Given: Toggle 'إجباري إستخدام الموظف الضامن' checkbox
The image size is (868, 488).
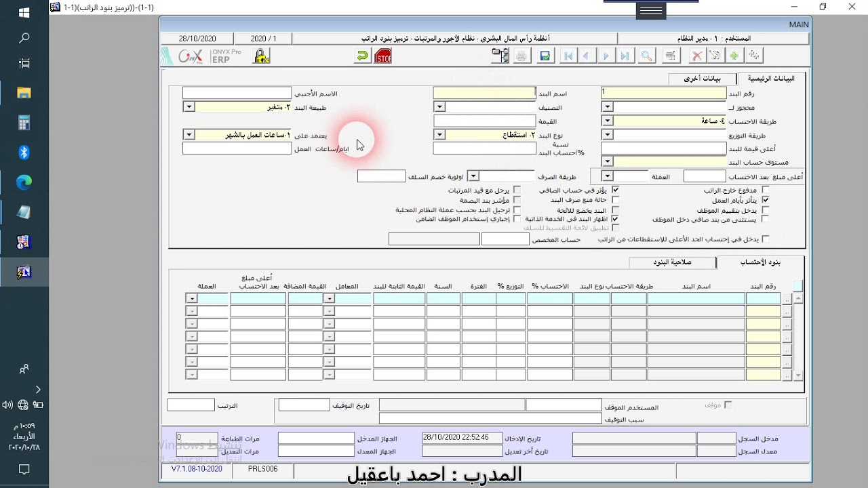Looking at the screenshot, I should pyautogui.click(x=517, y=219).
